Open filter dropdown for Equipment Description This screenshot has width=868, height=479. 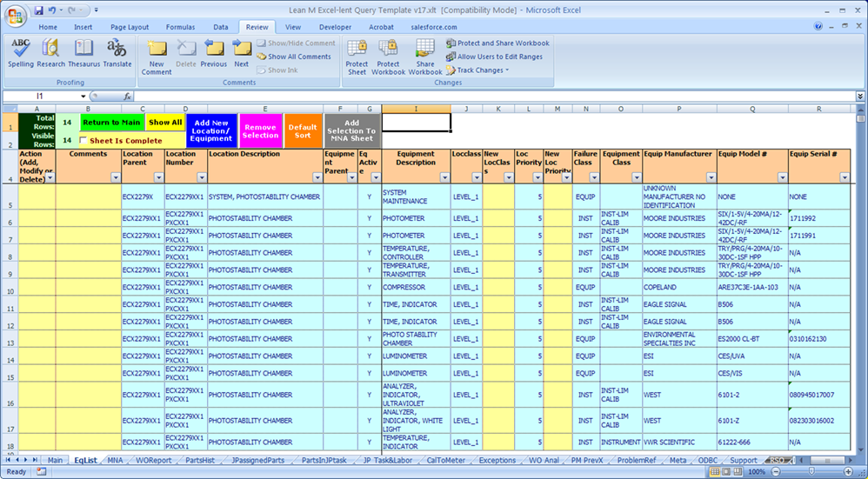coord(444,178)
